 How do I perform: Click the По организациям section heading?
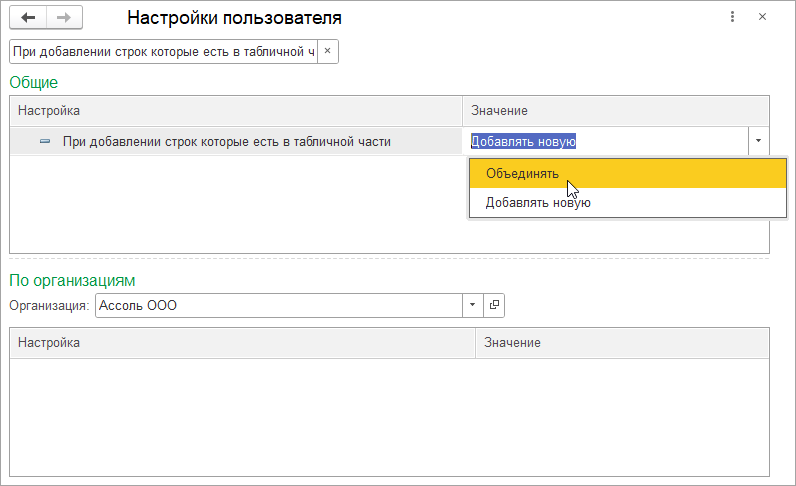click(72, 280)
